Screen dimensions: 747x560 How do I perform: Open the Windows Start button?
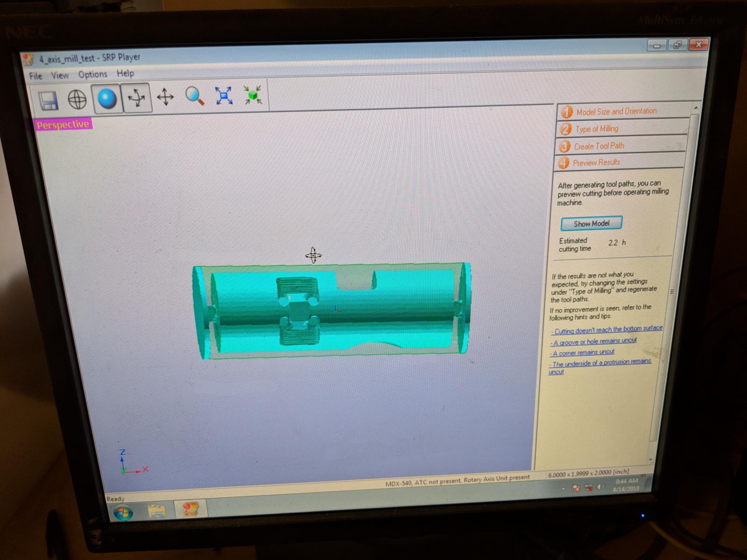pos(121,513)
